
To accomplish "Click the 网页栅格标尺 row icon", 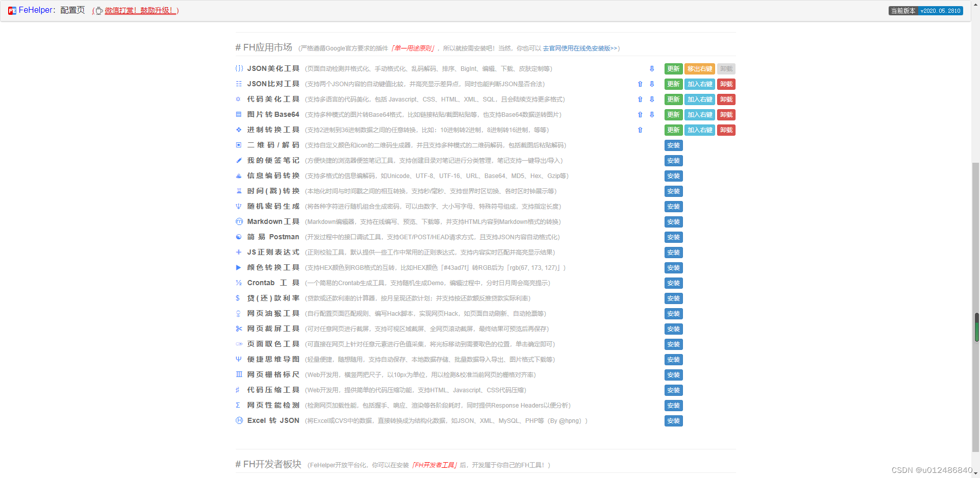I will coord(239,374).
